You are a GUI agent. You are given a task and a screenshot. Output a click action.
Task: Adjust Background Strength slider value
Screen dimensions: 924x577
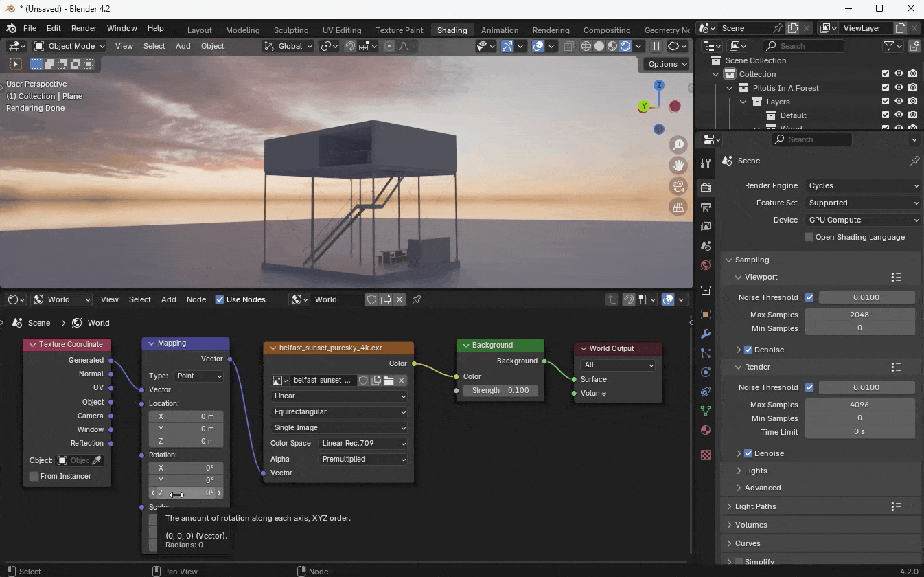point(500,390)
